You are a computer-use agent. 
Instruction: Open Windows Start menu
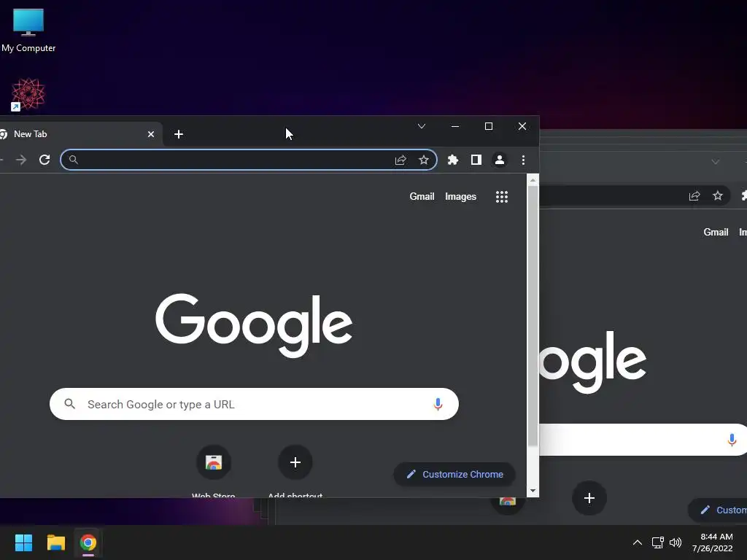pos(23,542)
